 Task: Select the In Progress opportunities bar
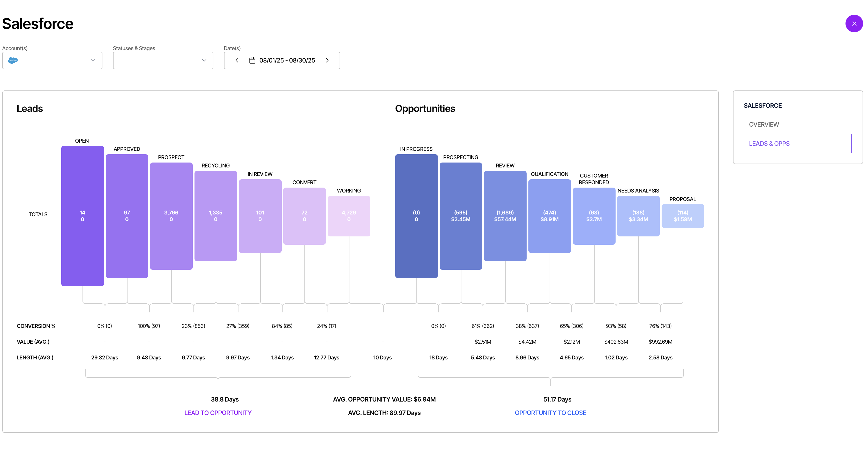pyautogui.click(x=416, y=216)
